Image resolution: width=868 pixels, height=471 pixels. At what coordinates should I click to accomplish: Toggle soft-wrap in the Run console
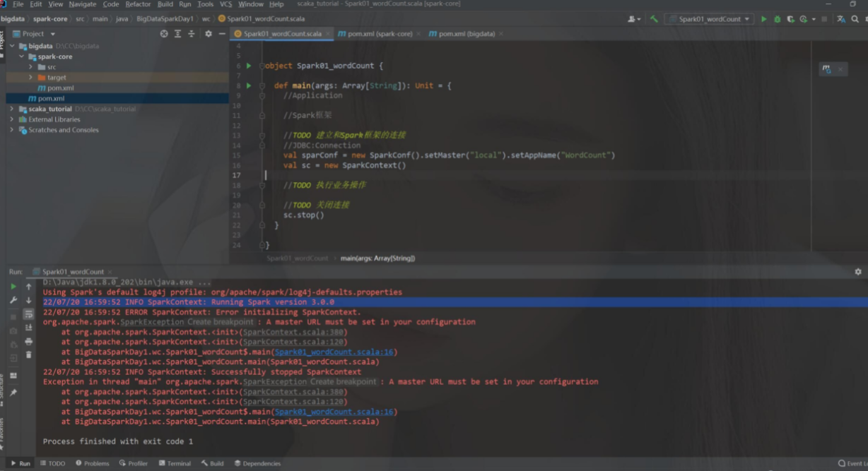click(29, 314)
